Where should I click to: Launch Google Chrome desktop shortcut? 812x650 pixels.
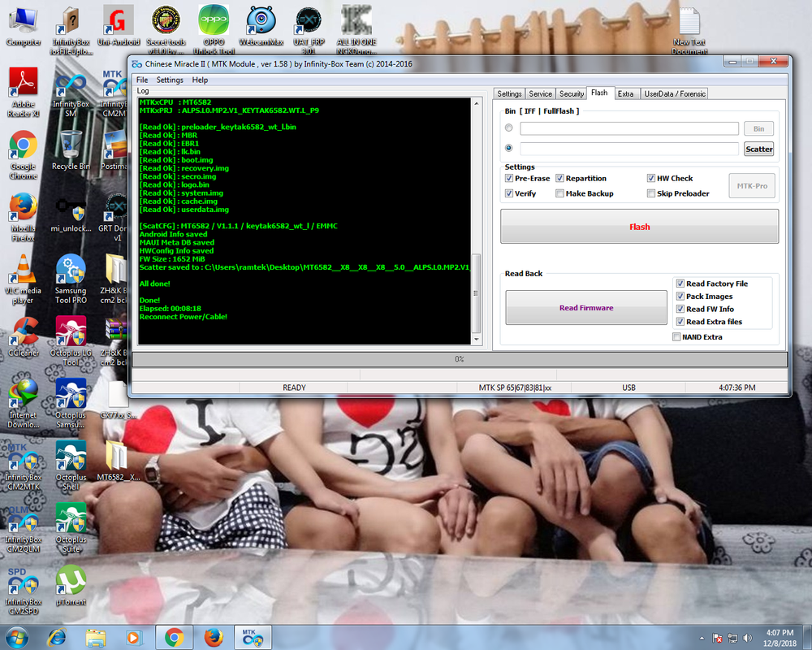pyautogui.click(x=24, y=154)
